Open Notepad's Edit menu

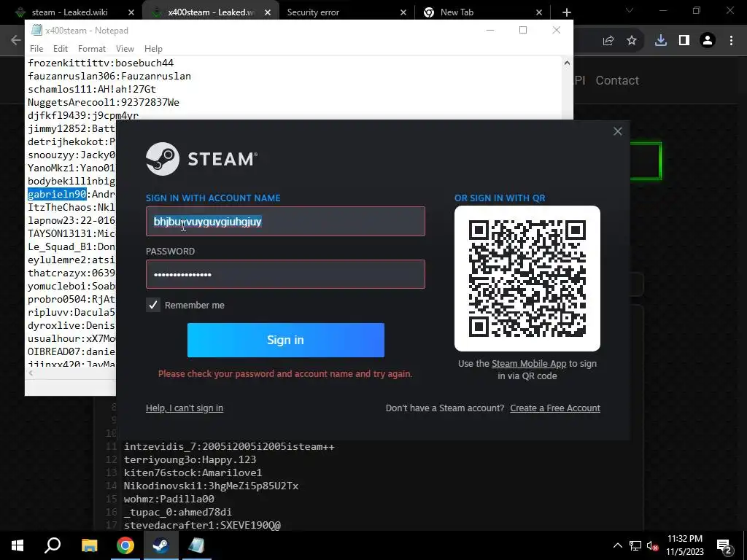60,49
